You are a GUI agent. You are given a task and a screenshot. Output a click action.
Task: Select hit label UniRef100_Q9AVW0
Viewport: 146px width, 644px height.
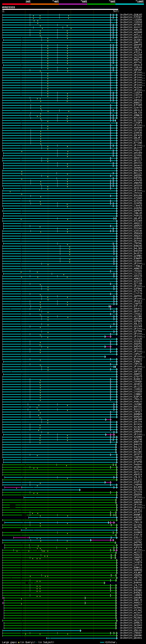[x=131, y=635]
